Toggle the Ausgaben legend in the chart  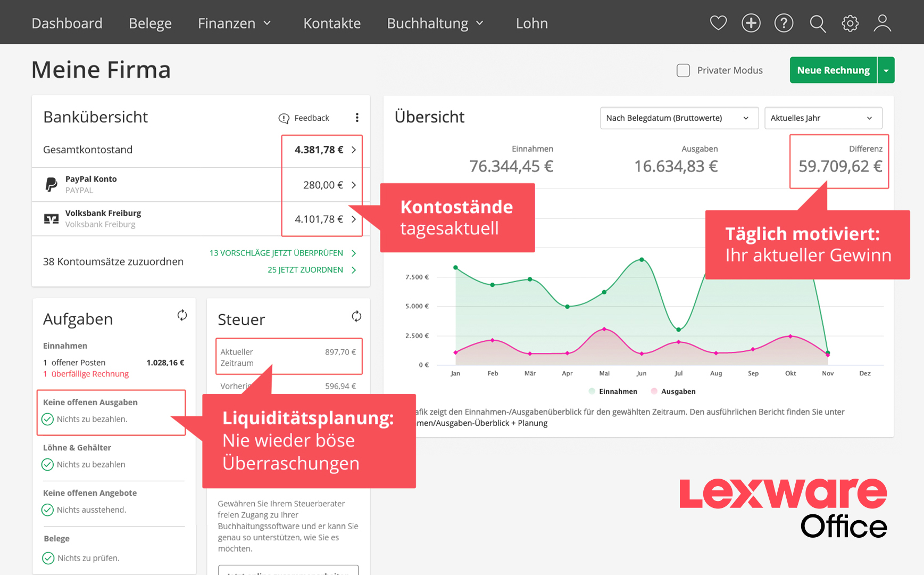tap(673, 391)
